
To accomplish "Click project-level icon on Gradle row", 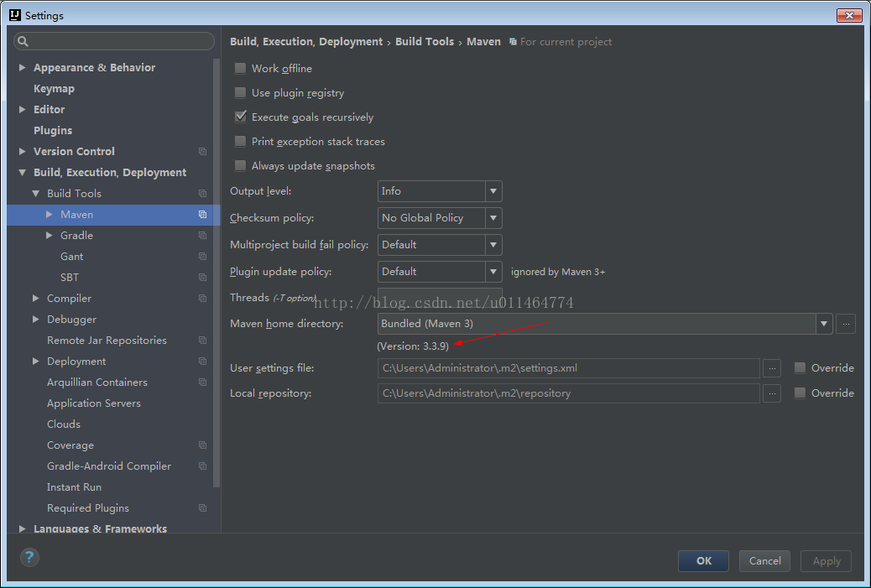I will click(x=203, y=236).
